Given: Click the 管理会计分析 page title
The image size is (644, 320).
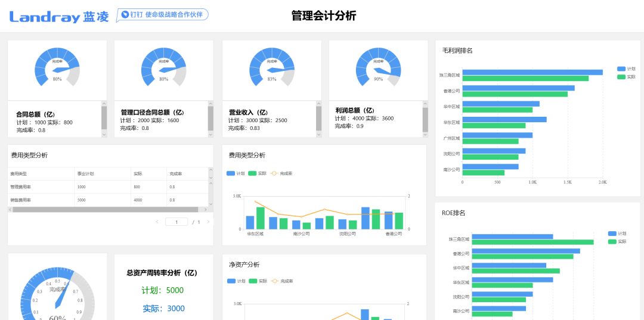Looking at the screenshot, I should 324,15.
